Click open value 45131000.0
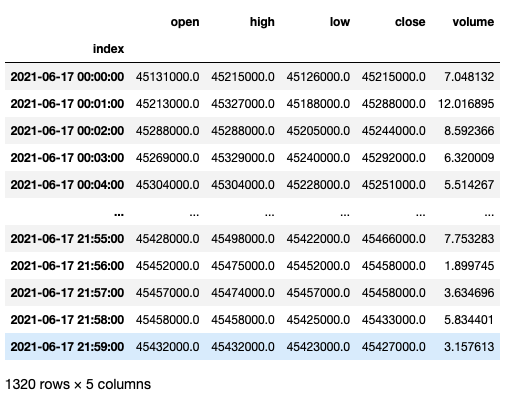The height and width of the screenshot is (397, 508). [x=167, y=77]
